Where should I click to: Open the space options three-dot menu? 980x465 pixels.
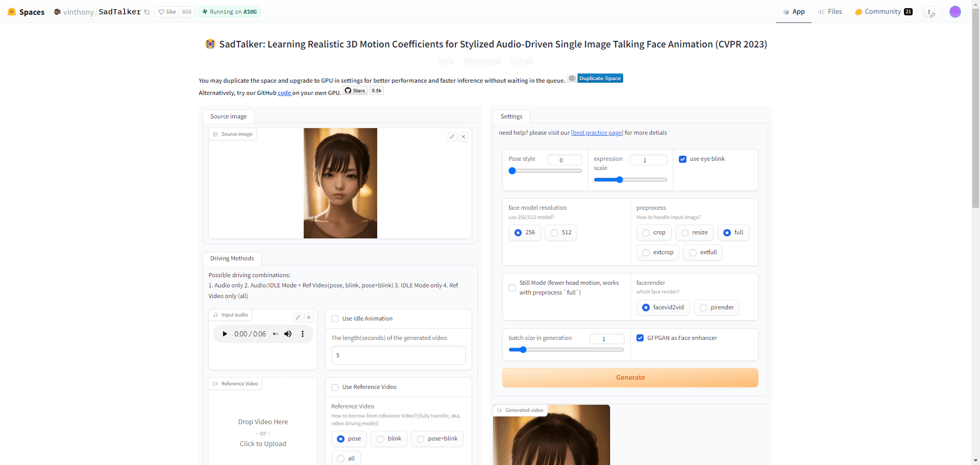point(929,12)
